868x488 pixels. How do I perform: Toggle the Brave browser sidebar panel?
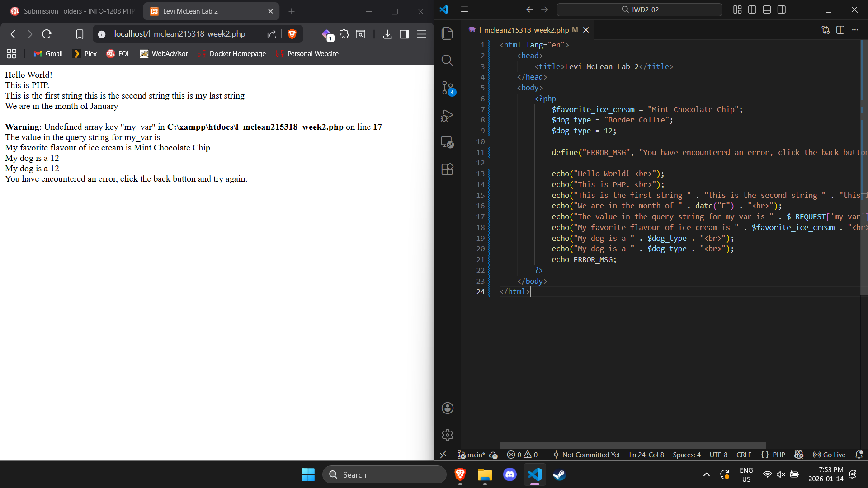[x=404, y=34]
